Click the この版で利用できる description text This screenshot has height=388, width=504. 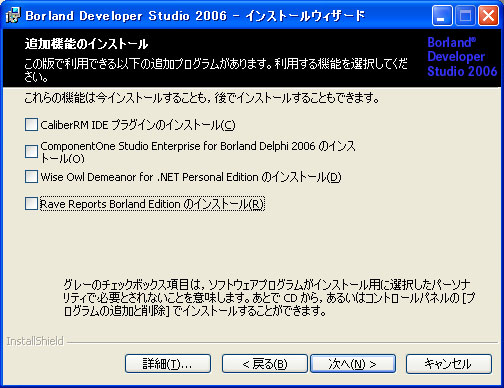[216, 70]
